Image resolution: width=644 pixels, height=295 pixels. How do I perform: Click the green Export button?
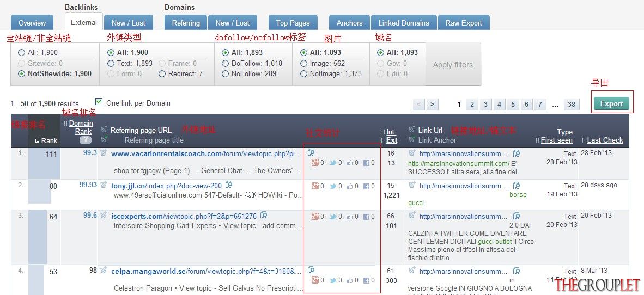point(611,104)
